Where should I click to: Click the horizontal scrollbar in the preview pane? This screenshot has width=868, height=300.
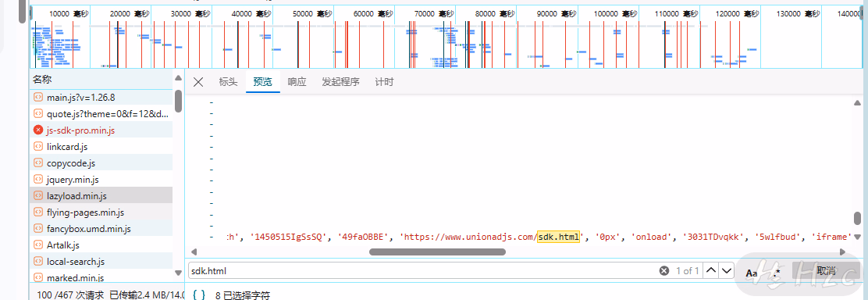pos(437,252)
